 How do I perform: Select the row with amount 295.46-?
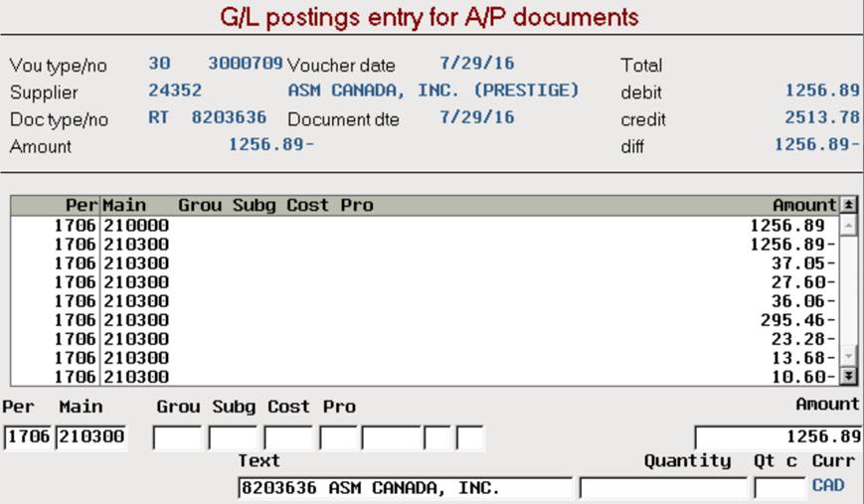coord(425,320)
